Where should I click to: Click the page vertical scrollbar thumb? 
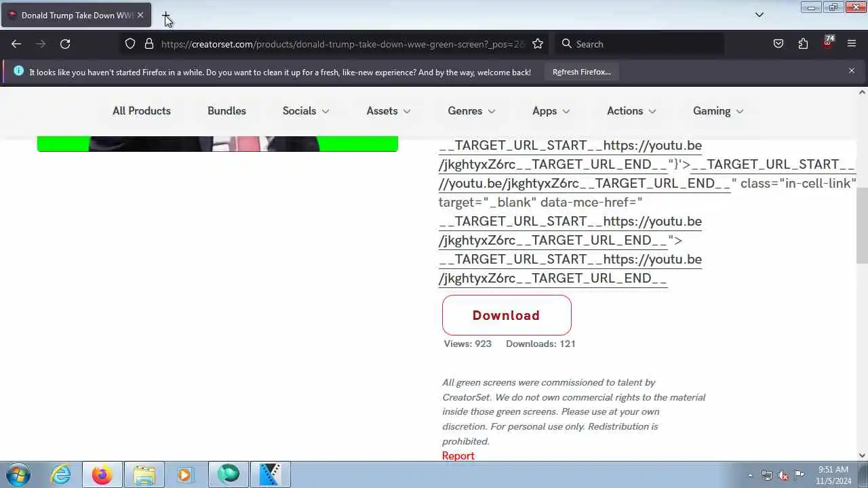coord(862,226)
